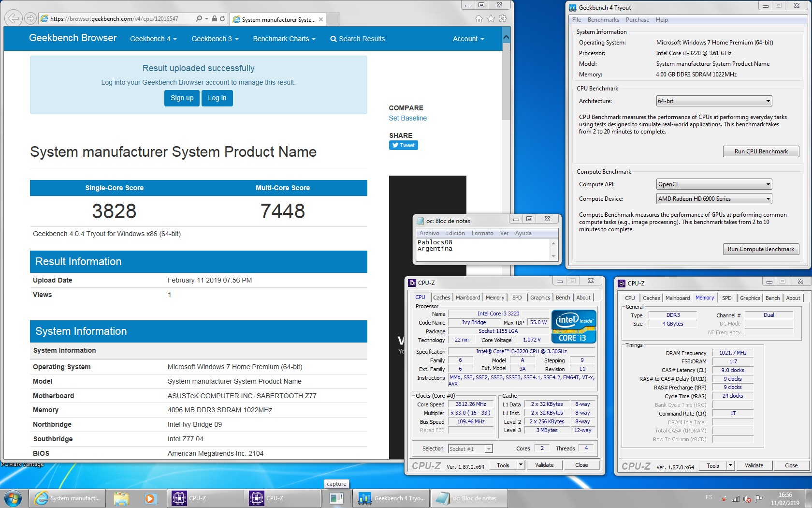The width and height of the screenshot is (812, 508).
Task: Click the Multi-Core Score value 7448
Action: (283, 211)
